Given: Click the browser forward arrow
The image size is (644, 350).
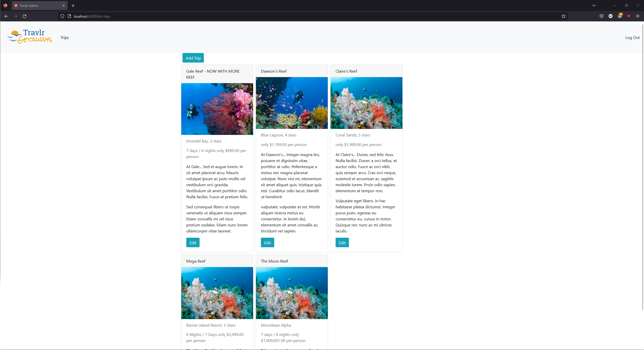Looking at the screenshot, I should point(15,16).
